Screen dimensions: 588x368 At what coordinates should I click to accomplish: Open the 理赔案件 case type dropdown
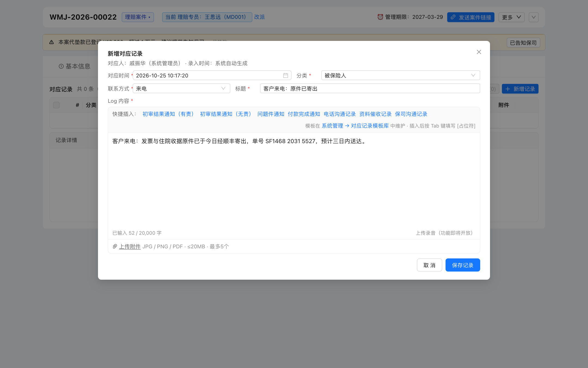tap(138, 17)
